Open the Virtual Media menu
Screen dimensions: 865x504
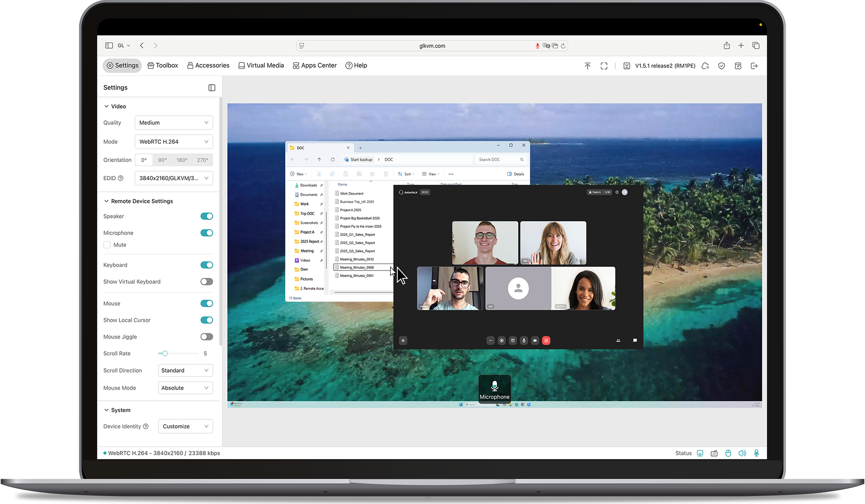click(x=261, y=65)
